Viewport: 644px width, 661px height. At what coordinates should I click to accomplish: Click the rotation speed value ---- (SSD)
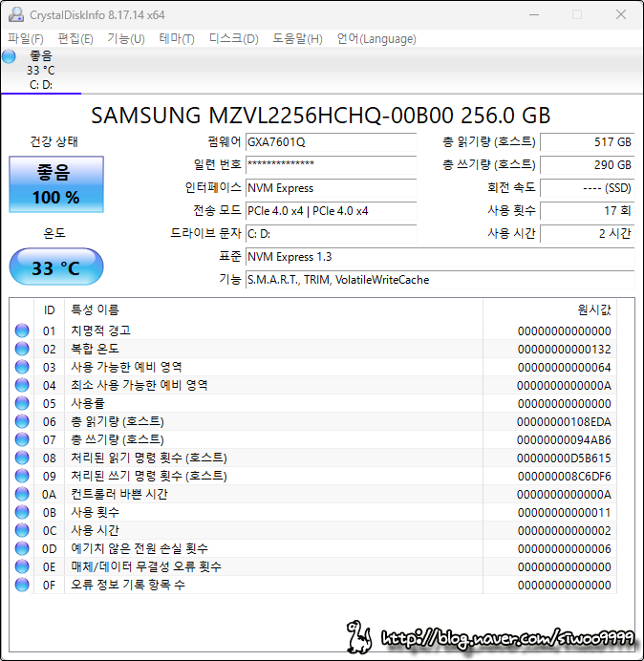587,187
